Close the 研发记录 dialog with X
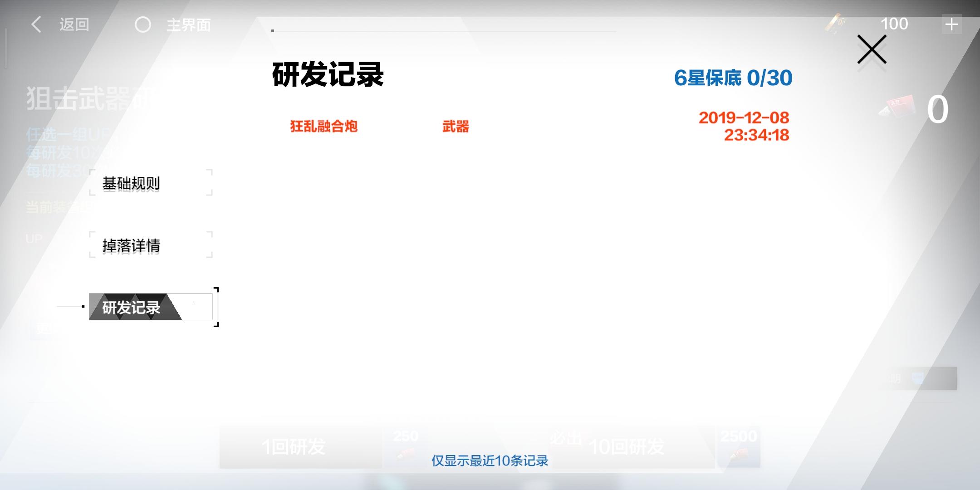The image size is (980, 490). (872, 49)
